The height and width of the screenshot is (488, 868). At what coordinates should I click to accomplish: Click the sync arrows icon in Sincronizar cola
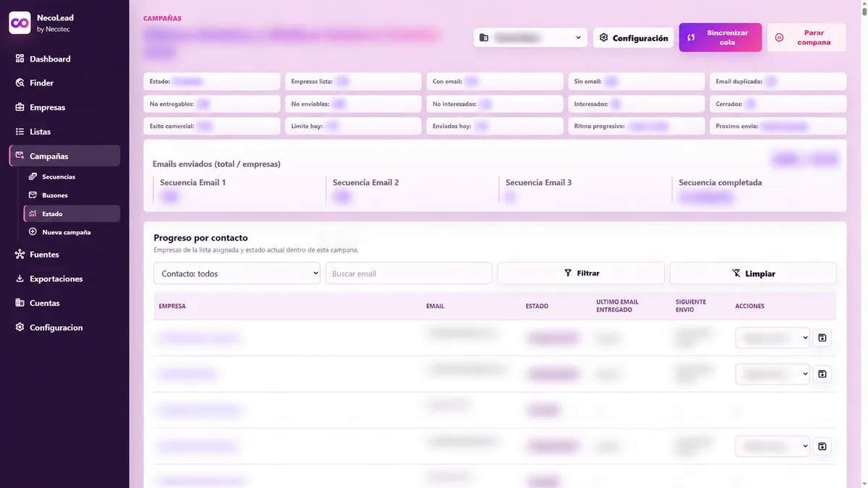point(691,38)
